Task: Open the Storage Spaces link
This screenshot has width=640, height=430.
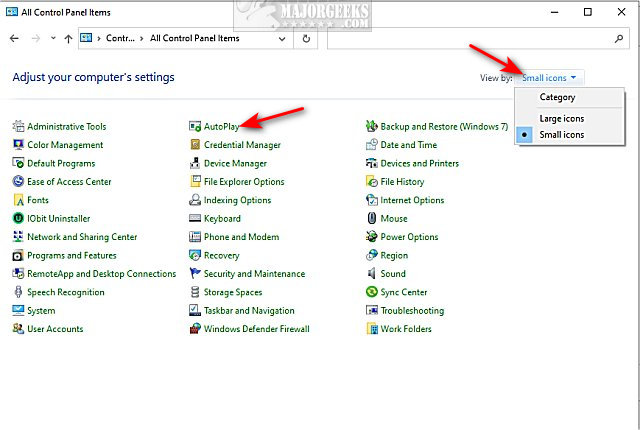Action: tap(233, 292)
